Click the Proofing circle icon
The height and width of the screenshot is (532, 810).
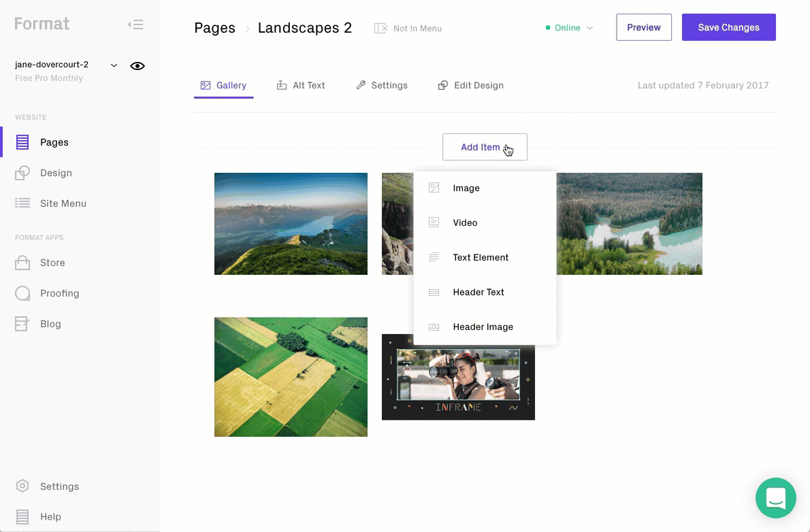(x=22, y=293)
